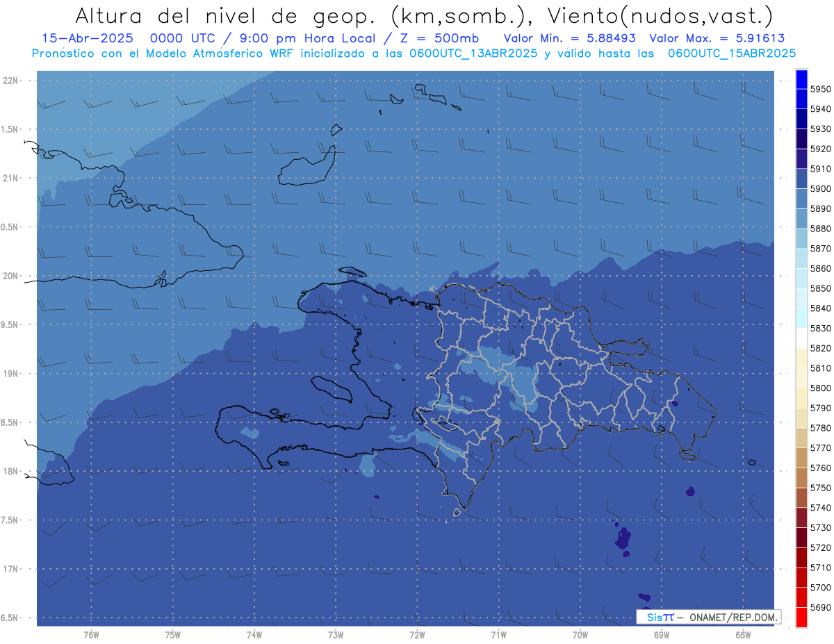This screenshot has width=834, height=644.
Task: Click the WRF model forecast subtitle line
Action: 414,53
